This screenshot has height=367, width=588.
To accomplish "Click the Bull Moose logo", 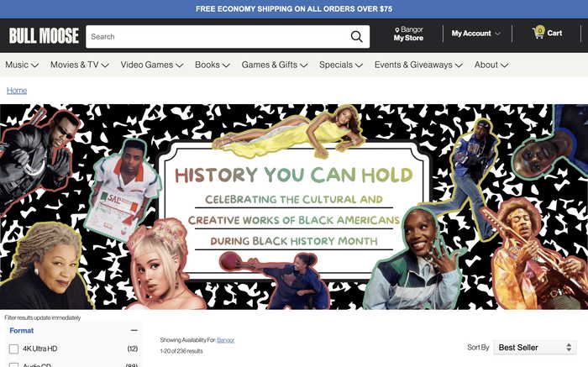I will pos(44,35).
